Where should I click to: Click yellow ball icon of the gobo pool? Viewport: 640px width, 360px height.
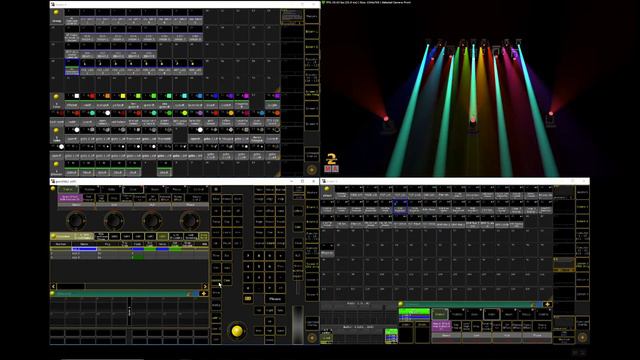[56, 131]
